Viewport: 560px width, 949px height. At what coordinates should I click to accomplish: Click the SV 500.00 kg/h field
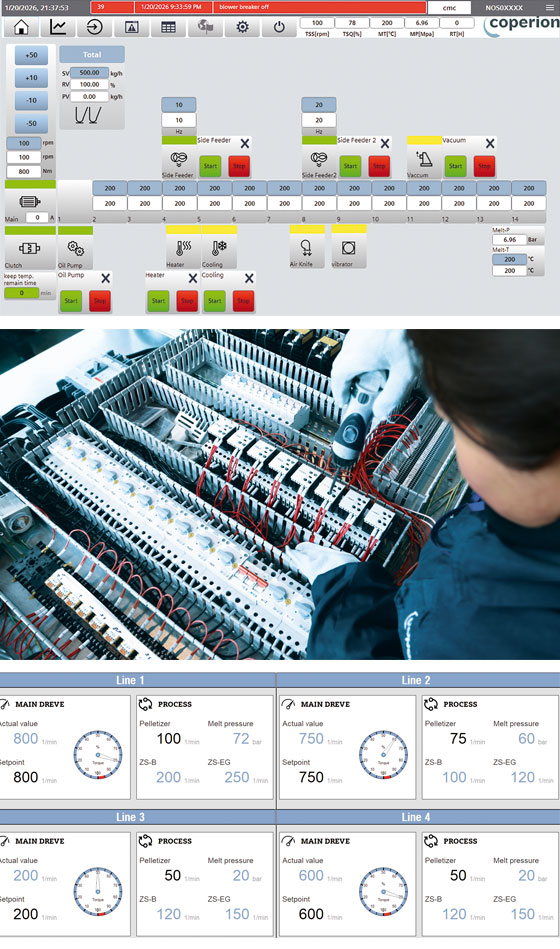click(90, 73)
